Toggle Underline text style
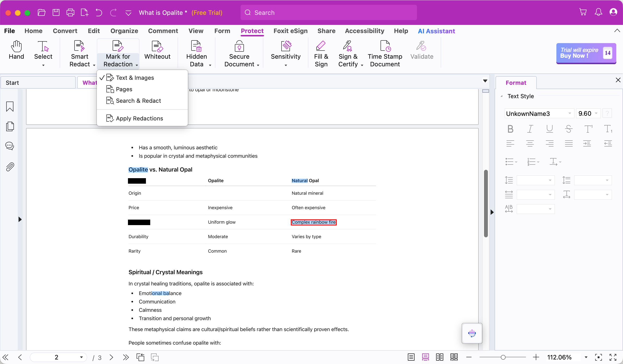The image size is (623, 364). coord(549,129)
